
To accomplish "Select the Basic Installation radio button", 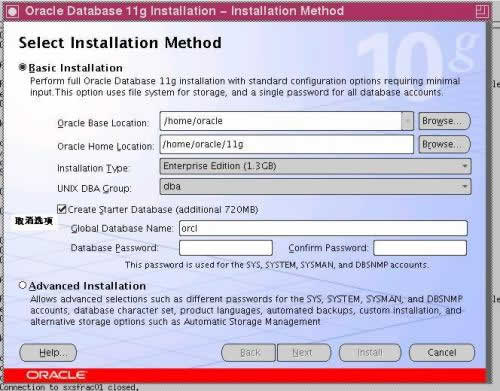I will [x=22, y=67].
